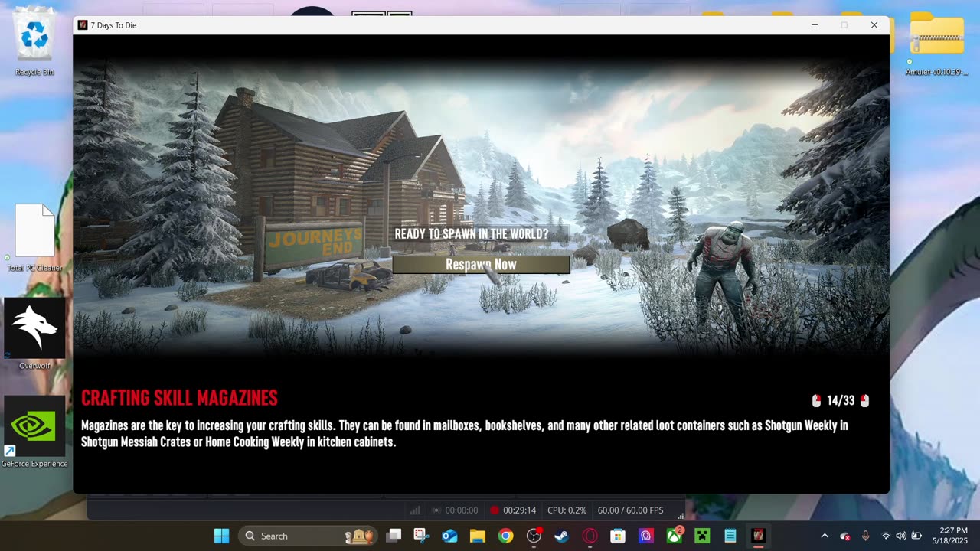Click the battery tray icon

pyautogui.click(x=916, y=536)
